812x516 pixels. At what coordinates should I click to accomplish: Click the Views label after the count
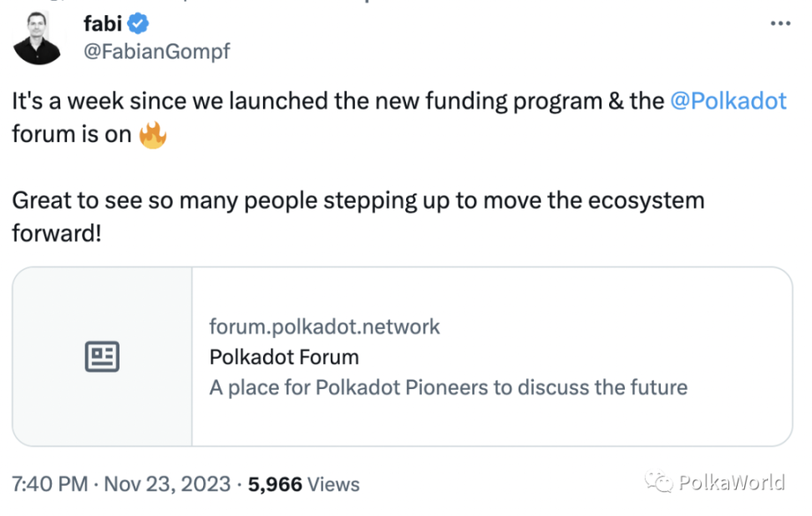pos(334,484)
